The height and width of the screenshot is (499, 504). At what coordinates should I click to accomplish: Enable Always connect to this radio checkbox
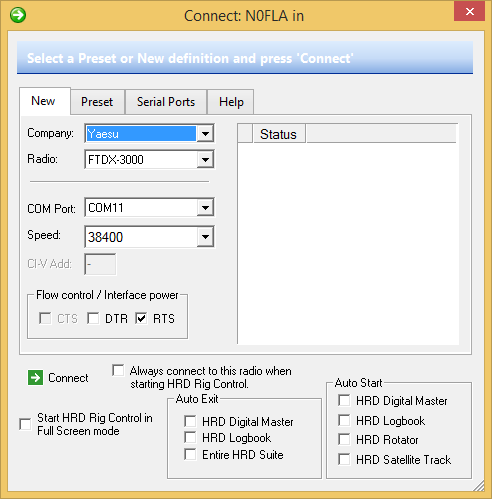pos(118,370)
